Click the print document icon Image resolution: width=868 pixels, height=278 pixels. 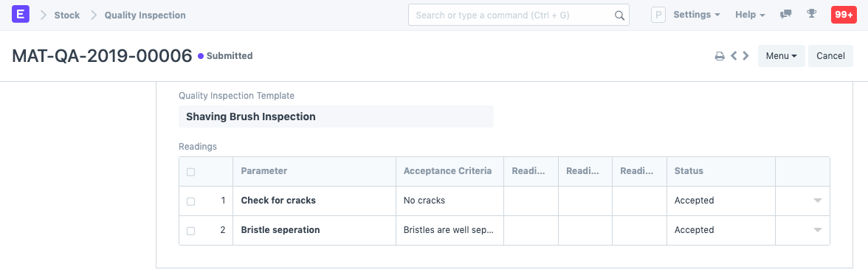(x=720, y=56)
